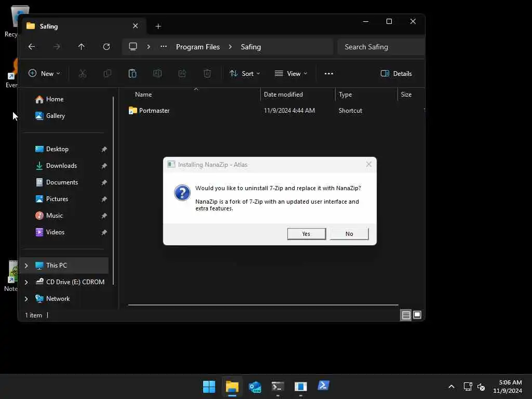Go up one folder level

point(82,47)
